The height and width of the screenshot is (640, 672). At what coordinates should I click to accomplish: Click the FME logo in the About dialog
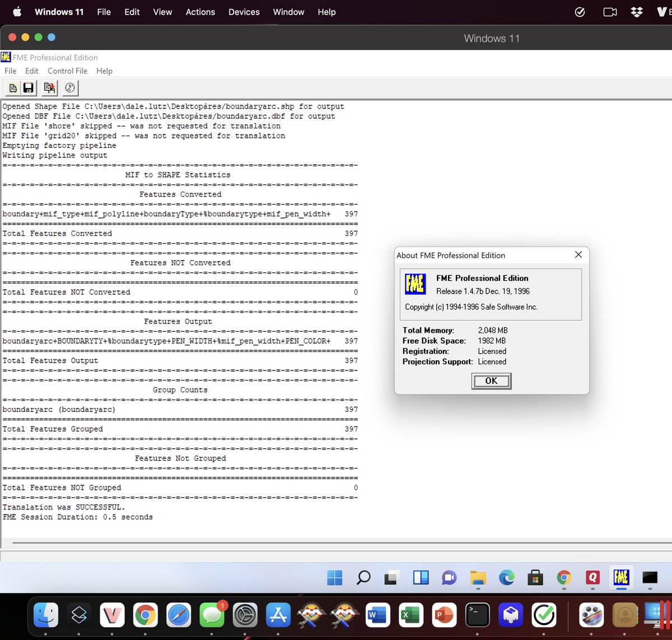pyautogui.click(x=416, y=284)
